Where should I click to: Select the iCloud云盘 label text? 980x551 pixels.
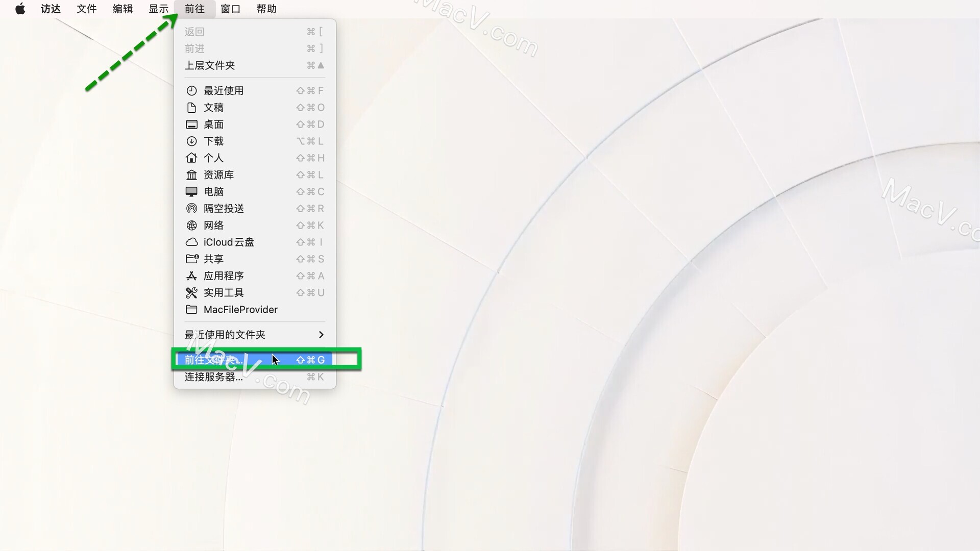click(x=229, y=242)
